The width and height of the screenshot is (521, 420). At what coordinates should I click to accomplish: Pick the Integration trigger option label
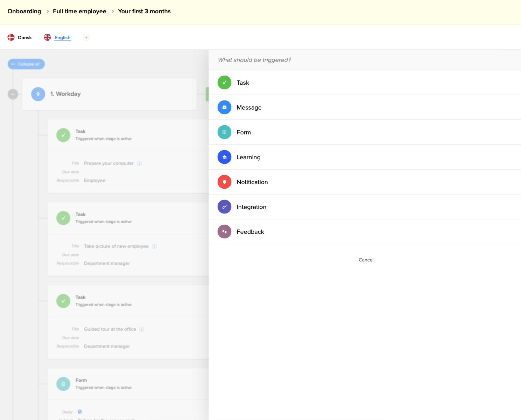tap(251, 207)
